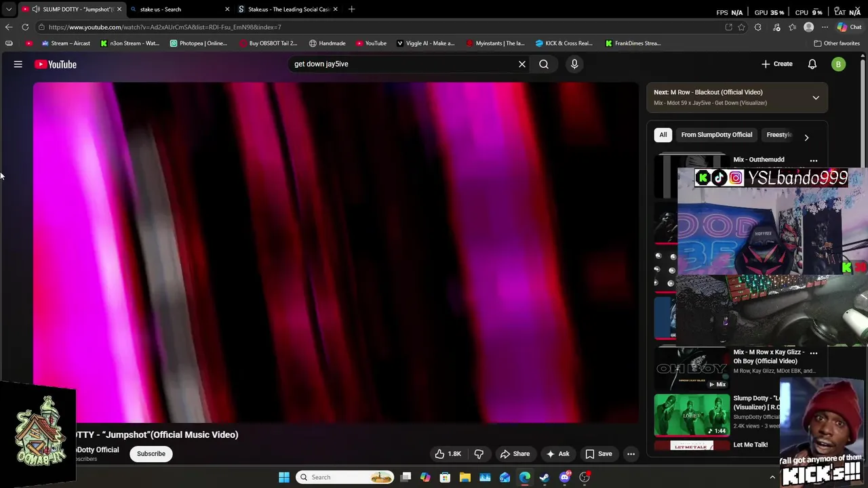Start voice search with microphone icon

point(574,64)
